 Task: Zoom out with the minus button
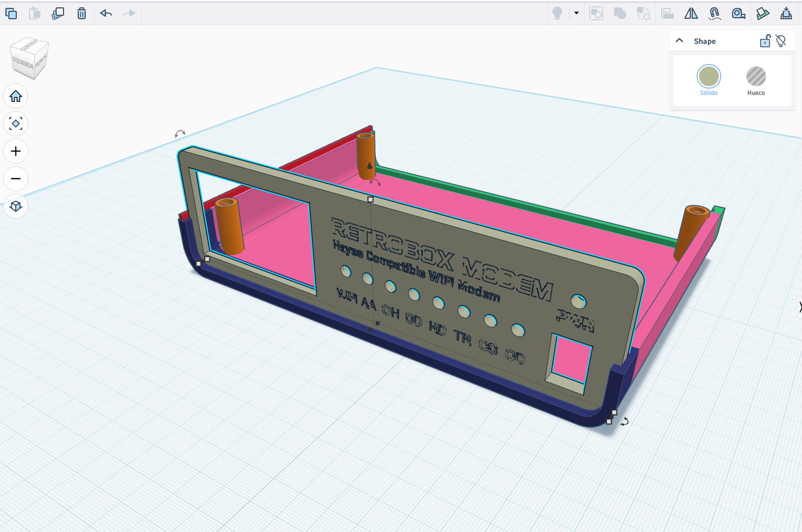[x=15, y=179]
